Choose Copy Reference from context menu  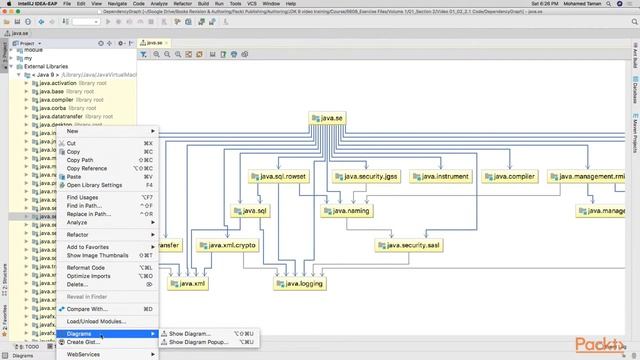coord(107,169)
